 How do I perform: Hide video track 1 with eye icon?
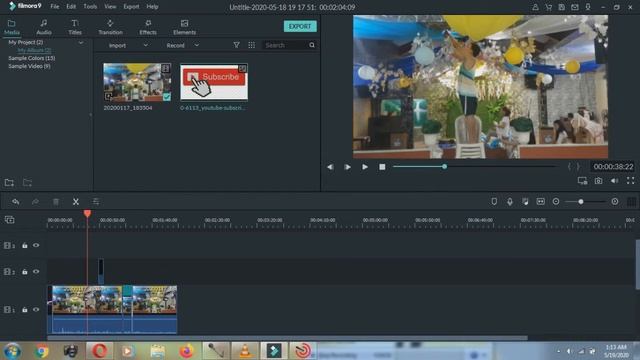36,309
